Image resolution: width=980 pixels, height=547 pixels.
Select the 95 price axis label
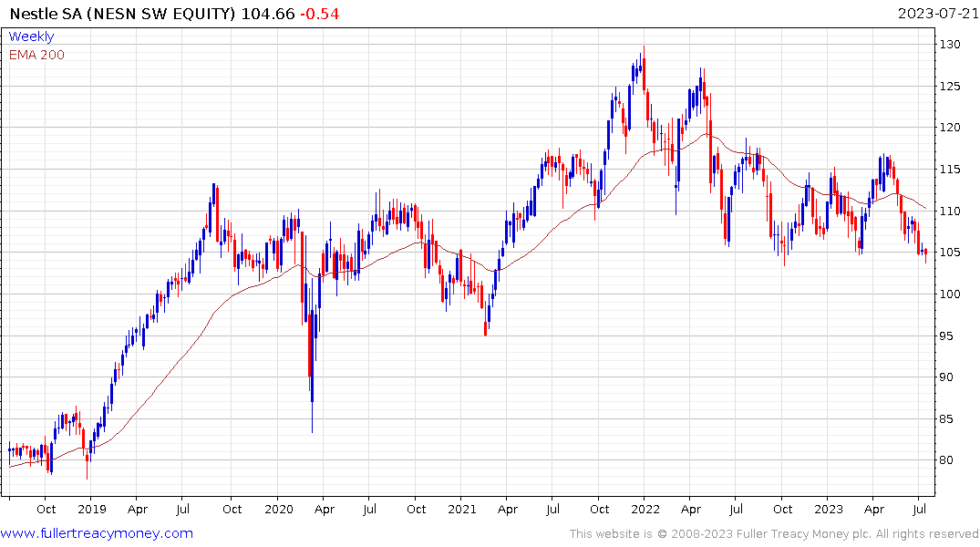click(x=946, y=335)
